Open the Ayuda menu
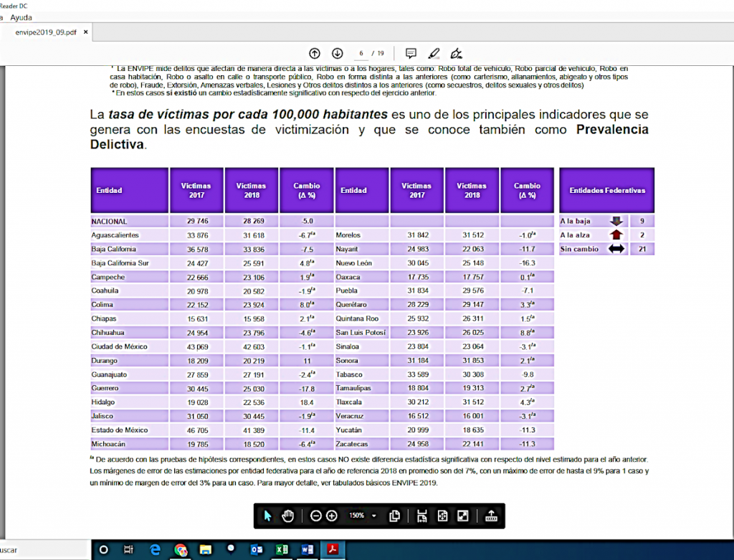The image size is (734, 560). pos(22,17)
